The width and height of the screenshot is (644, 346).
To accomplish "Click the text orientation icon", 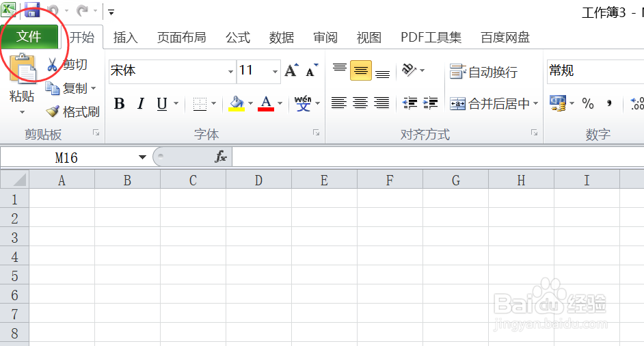I will click(x=409, y=70).
